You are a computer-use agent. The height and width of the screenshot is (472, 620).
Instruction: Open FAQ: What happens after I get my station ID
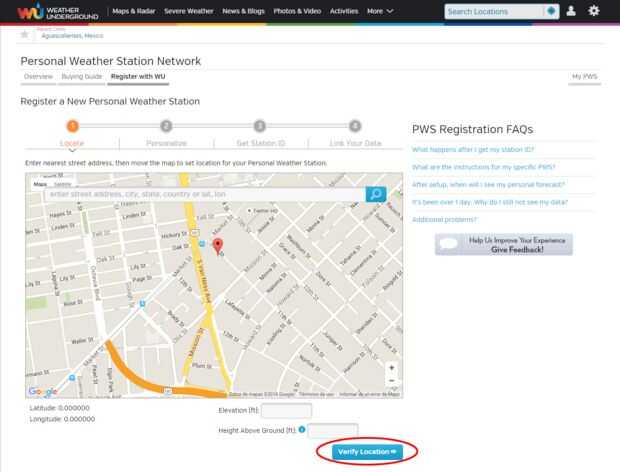tap(473, 149)
